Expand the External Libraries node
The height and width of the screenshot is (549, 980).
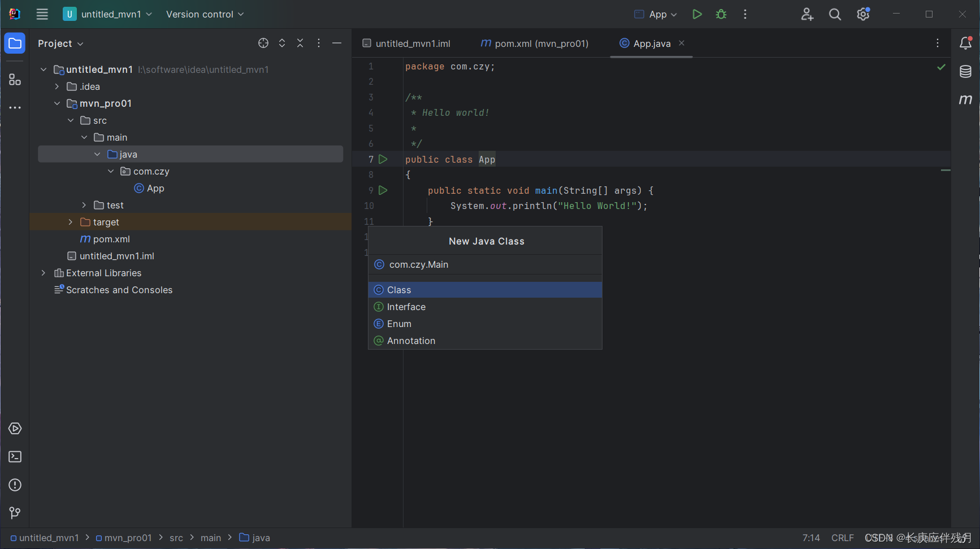pos(44,273)
